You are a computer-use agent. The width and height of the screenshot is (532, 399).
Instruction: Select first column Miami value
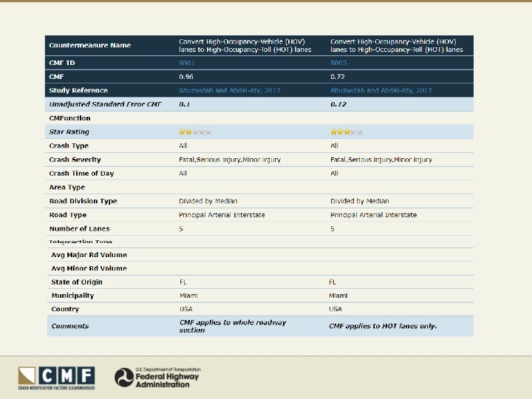[188, 296]
